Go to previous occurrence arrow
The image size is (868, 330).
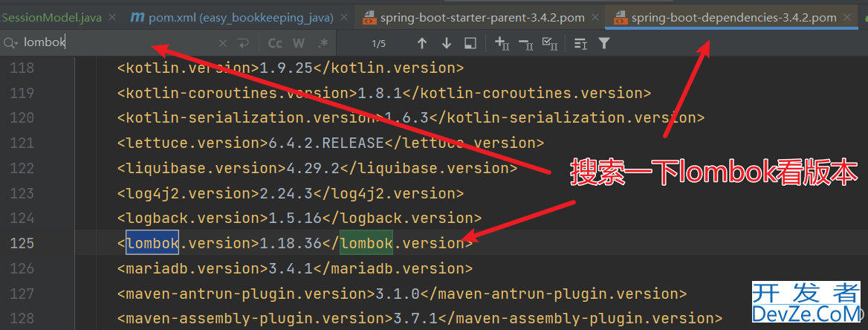point(422,43)
